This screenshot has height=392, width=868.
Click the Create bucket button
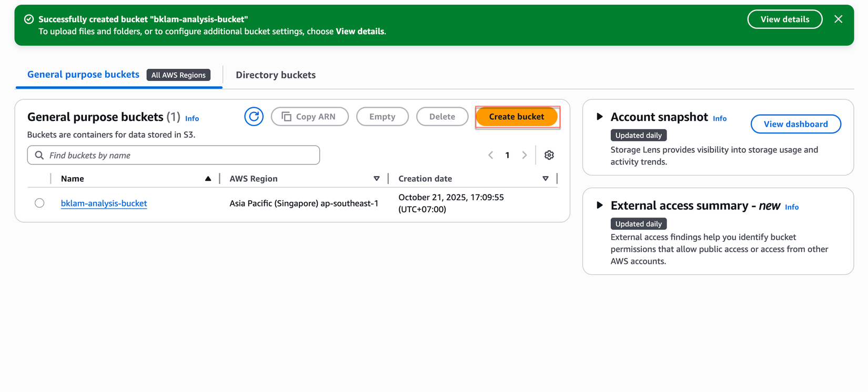coord(516,117)
